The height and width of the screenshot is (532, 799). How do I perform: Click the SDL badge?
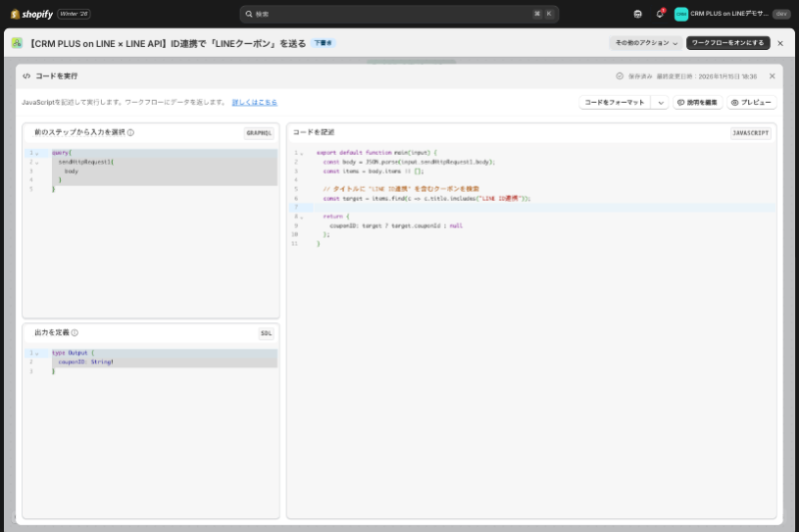point(266,333)
